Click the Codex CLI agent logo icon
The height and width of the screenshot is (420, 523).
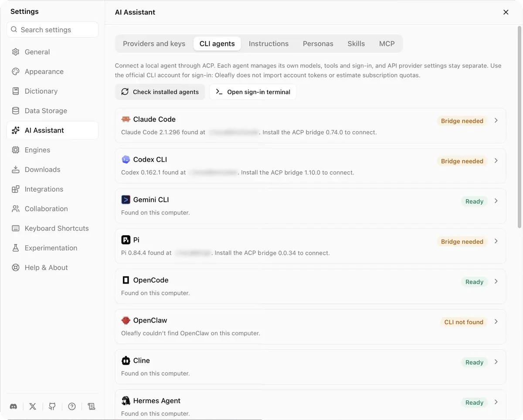pyautogui.click(x=126, y=159)
